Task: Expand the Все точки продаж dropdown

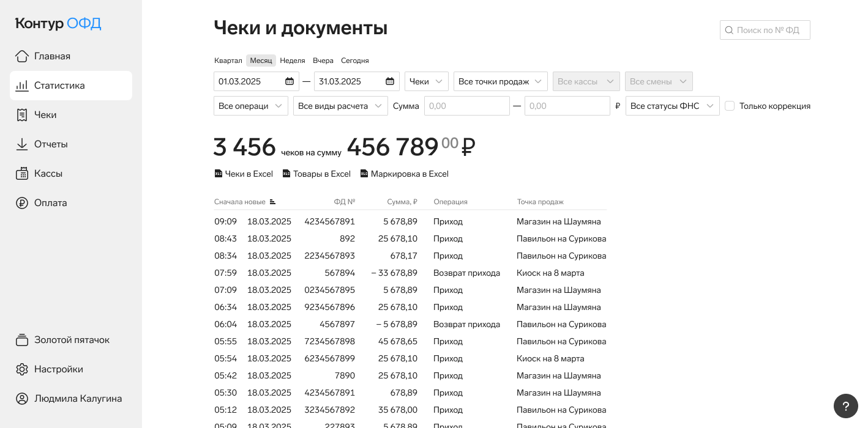Action: click(501, 81)
